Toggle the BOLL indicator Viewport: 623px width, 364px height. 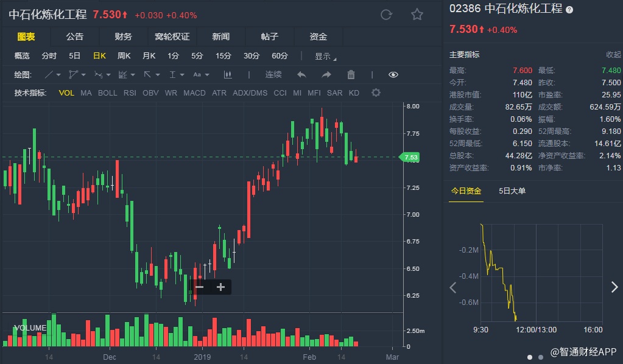[107, 93]
